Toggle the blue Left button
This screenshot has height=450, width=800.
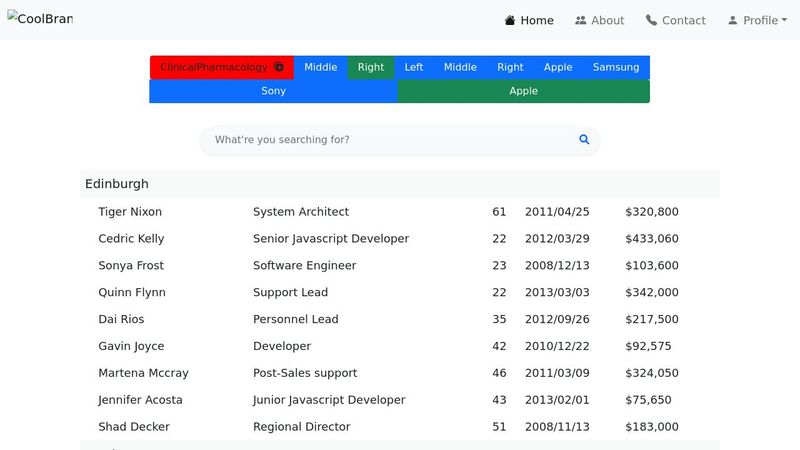pyautogui.click(x=414, y=68)
